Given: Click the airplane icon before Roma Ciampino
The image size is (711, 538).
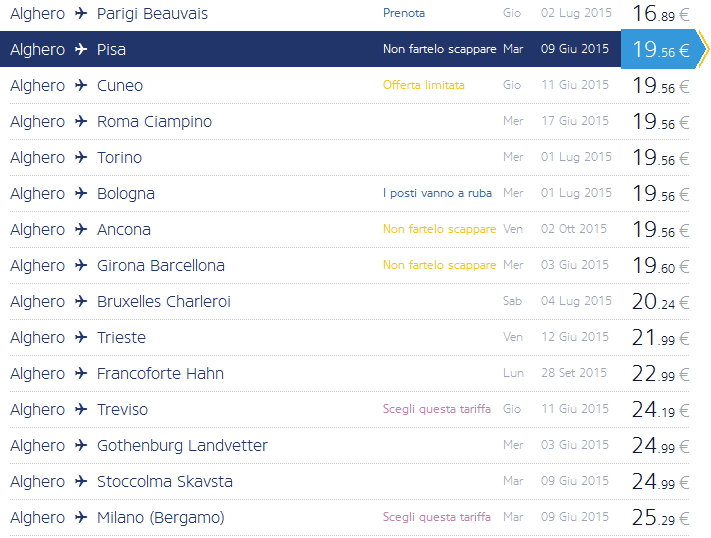Looking at the screenshot, I should pos(81,121).
